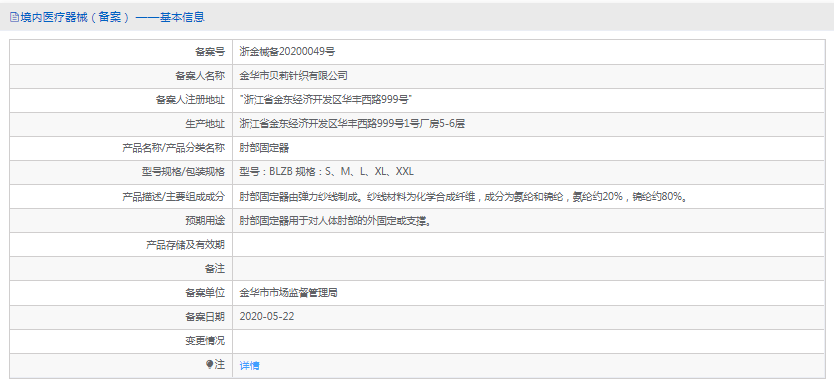Click the 型号规格/包装规格 row label
The width and height of the screenshot is (834, 385).
180,172
